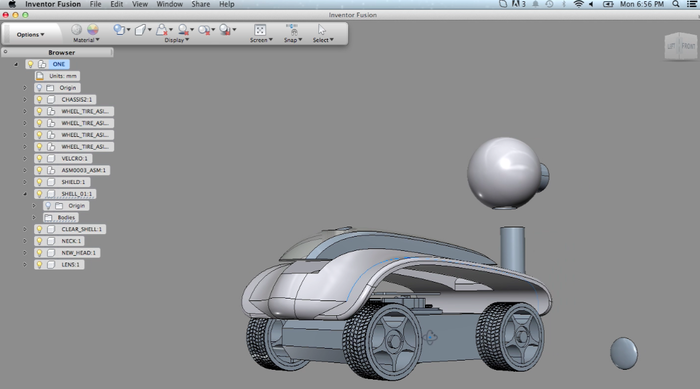Click the NECK:1 component icon
Screen dimensions: 700x389
coord(51,241)
